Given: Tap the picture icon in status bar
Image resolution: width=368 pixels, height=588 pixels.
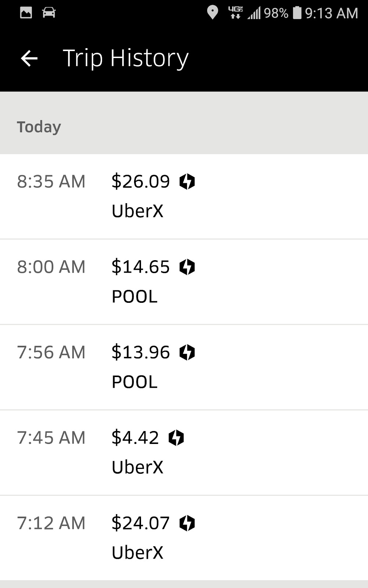Looking at the screenshot, I should pyautogui.click(x=26, y=13).
